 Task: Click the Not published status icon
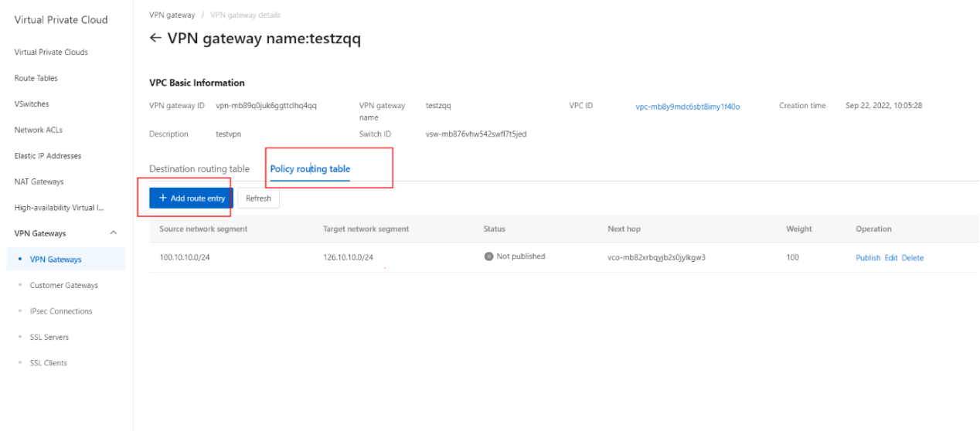488,256
